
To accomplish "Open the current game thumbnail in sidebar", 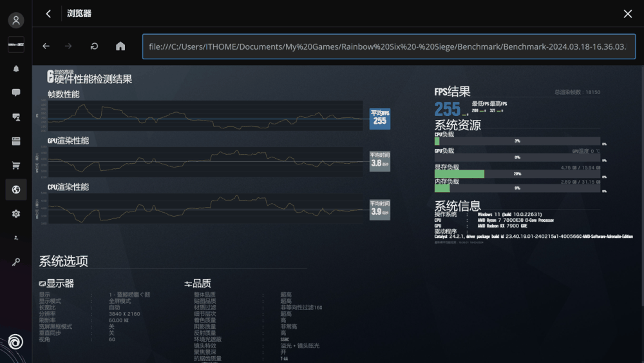I will (x=16, y=44).
